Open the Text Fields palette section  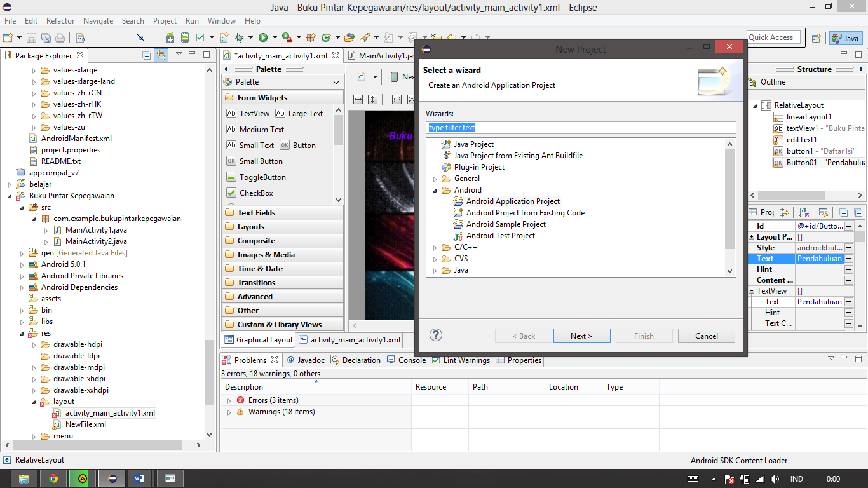[283, 213]
